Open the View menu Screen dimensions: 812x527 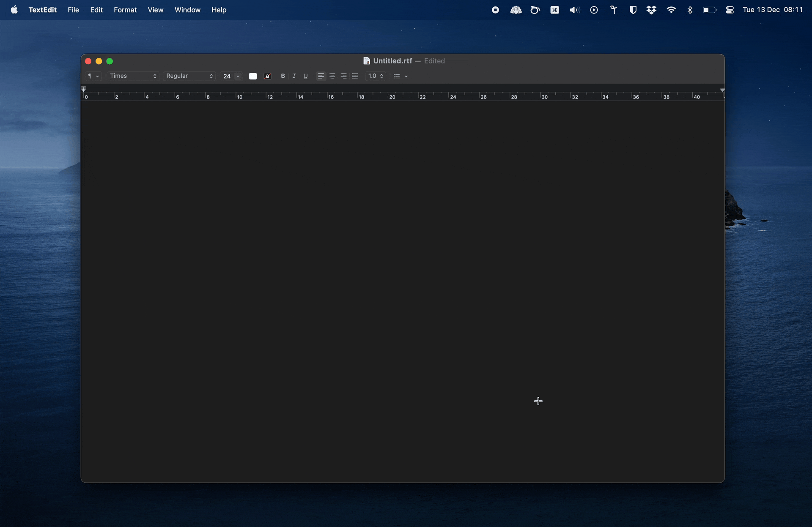tap(156, 10)
